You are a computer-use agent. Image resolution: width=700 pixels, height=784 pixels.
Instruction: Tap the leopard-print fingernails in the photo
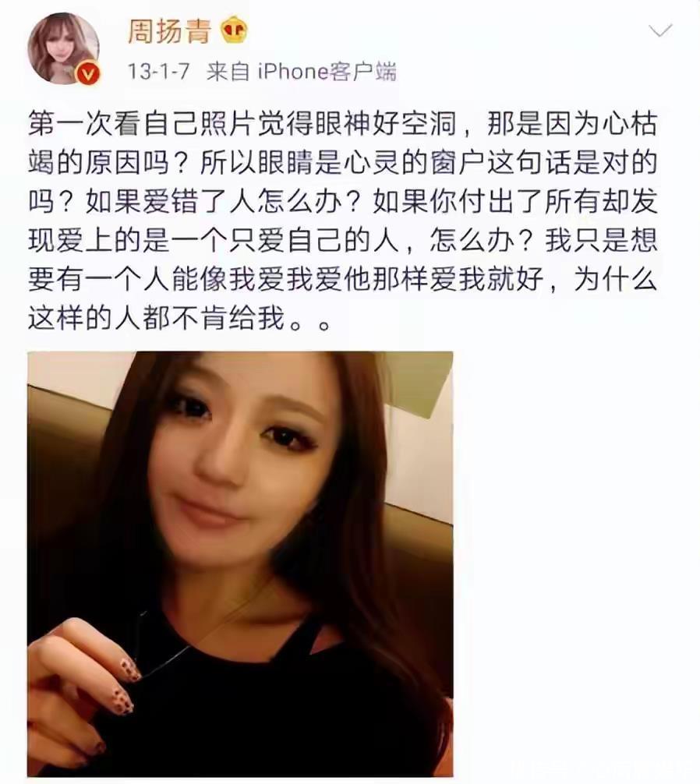pyautogui.click(x=126, y=683)
